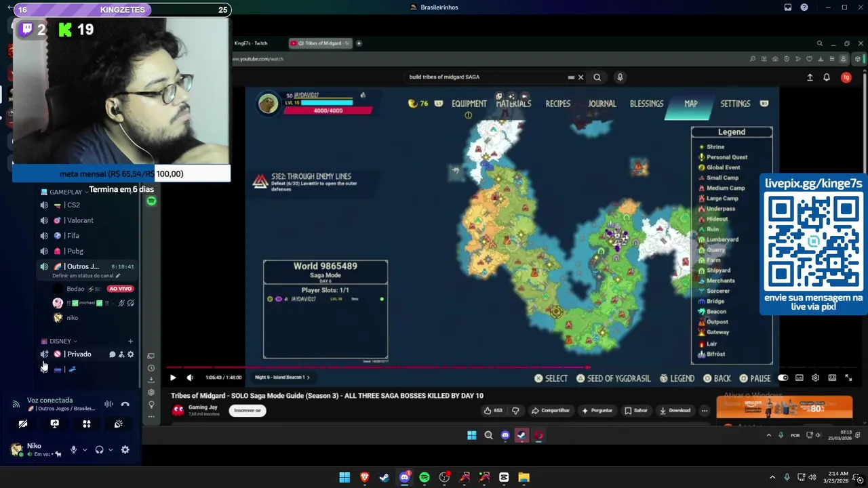This screenshot has width=868, height=488.
Task: Open Spotify icon in side panel
Action: coord(151,201)
